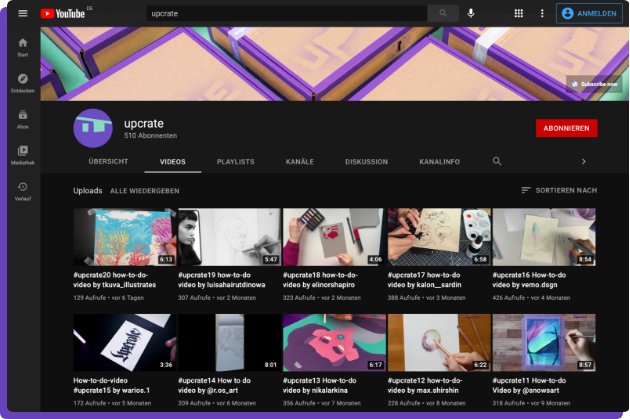Switch to the Diskussion tab
Screen dimensions: 630x419
tap(366, 162)
